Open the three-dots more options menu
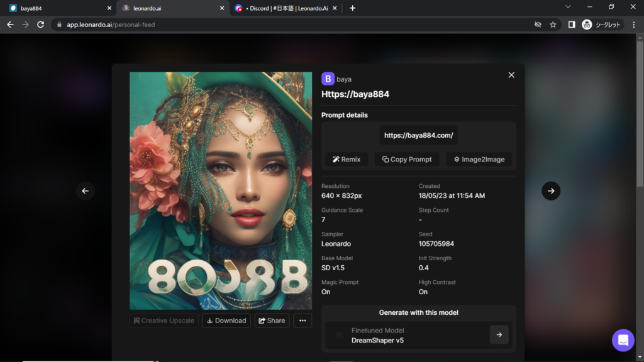The width and height of the screenshot is (644, 362). [x=302, y=321]
